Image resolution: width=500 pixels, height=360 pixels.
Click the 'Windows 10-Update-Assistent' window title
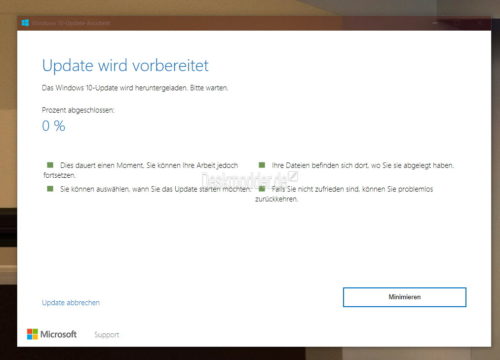coord(71,23)
